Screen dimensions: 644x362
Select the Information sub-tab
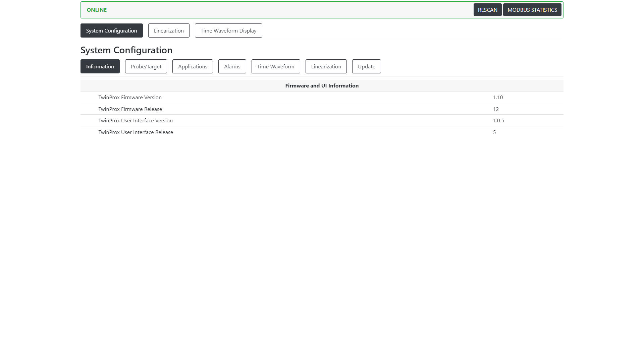point(100,66)
